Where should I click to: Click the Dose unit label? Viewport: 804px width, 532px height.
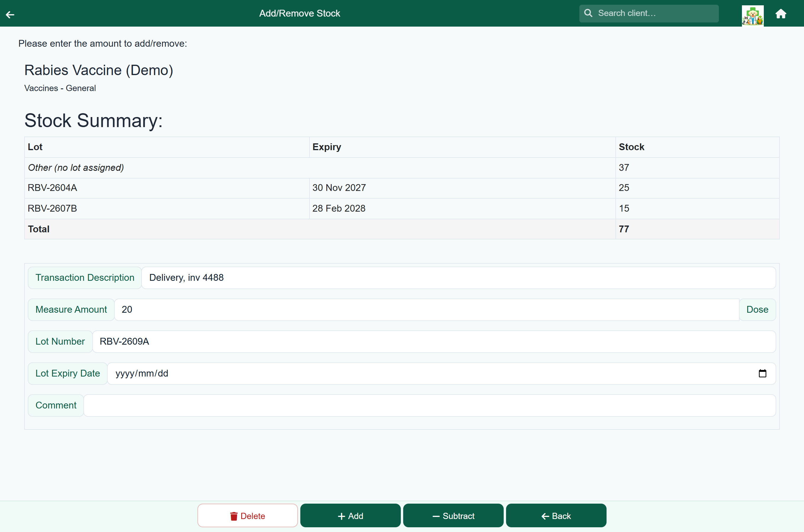click(757, 309)
